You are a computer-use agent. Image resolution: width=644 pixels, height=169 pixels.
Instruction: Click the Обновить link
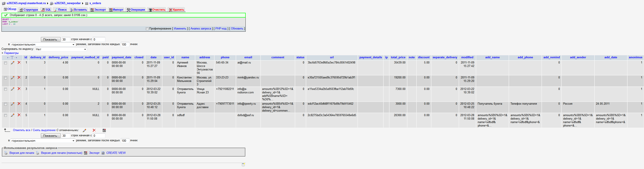tap(237, 29)
